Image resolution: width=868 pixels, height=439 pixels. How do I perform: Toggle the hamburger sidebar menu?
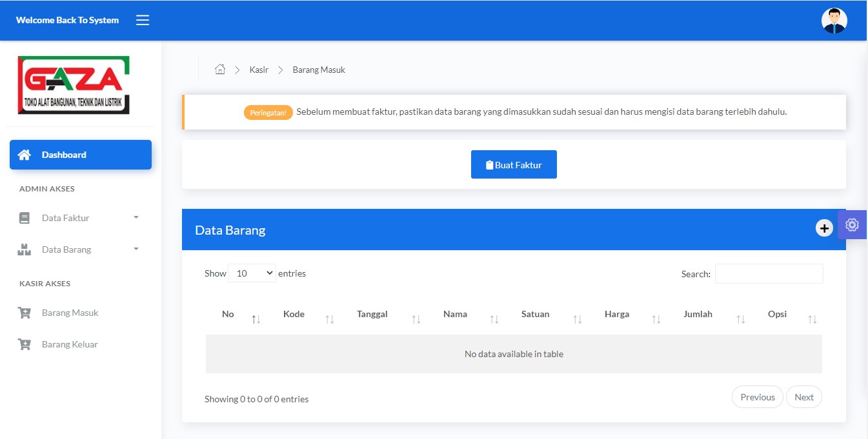pos(143,20)
